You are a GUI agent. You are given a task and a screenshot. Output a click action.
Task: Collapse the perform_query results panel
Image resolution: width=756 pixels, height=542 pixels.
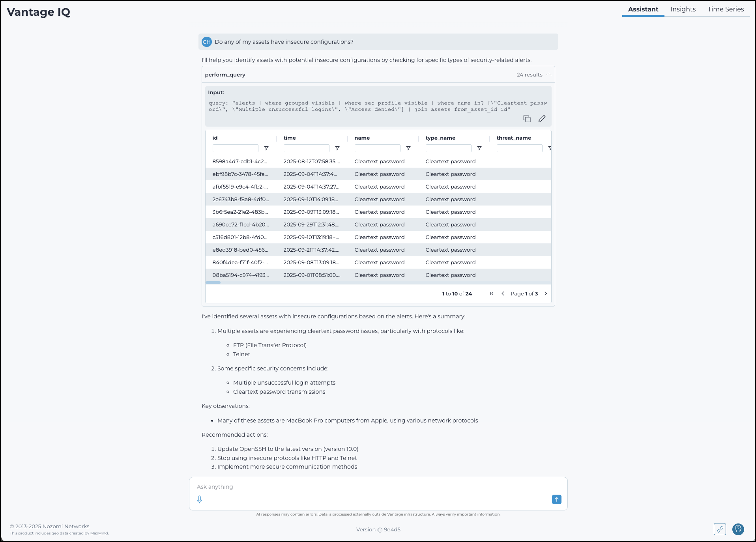[548, 74]
